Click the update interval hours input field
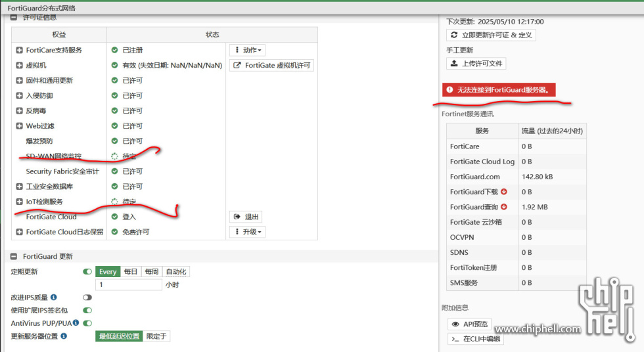The width and height of the screenshot is (644, 352). coord(129,285)
